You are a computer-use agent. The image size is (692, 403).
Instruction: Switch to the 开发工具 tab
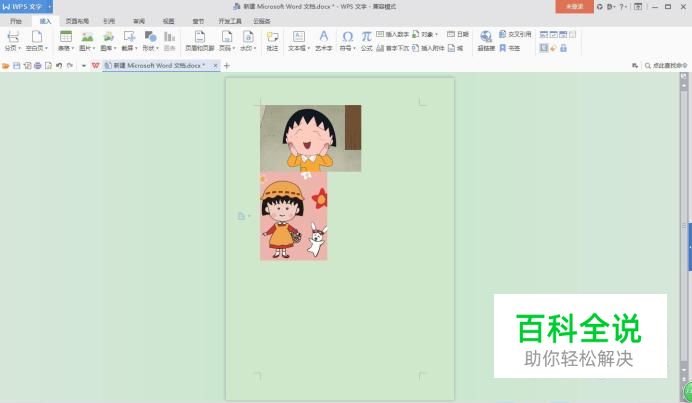pos(230,21)
